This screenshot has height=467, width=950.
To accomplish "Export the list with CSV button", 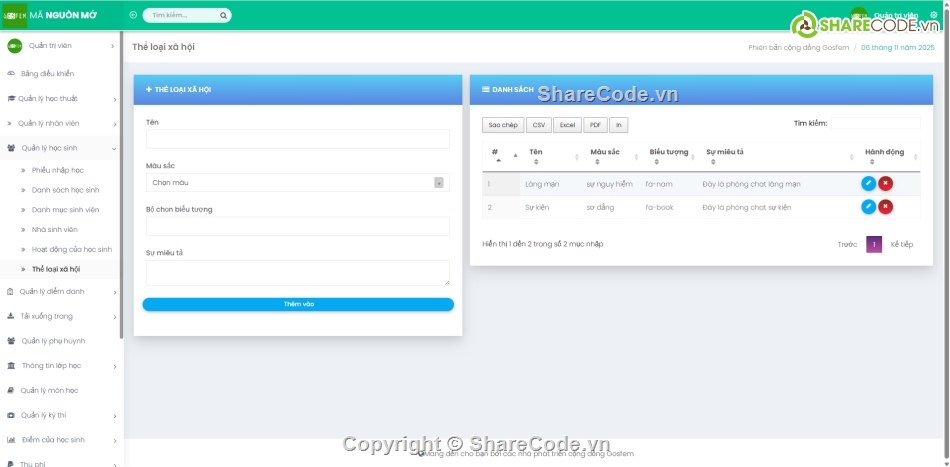I will pos(539,125).
